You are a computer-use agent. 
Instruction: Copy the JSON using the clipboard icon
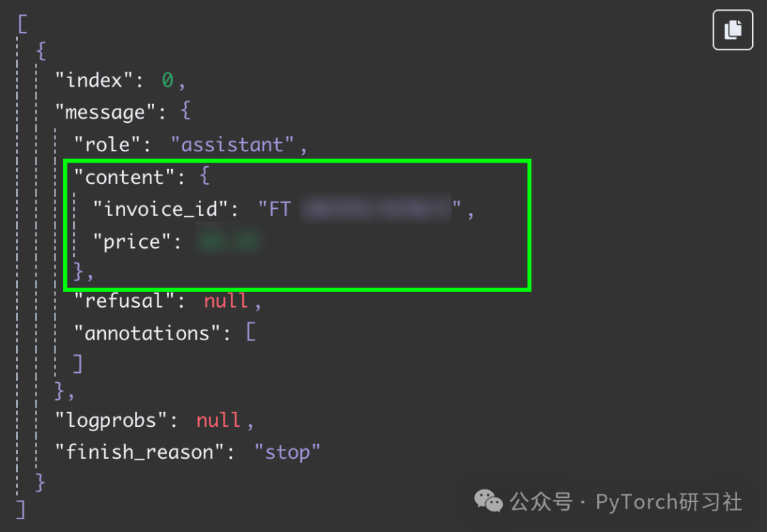pyautogui.click(x=732, y=30)
